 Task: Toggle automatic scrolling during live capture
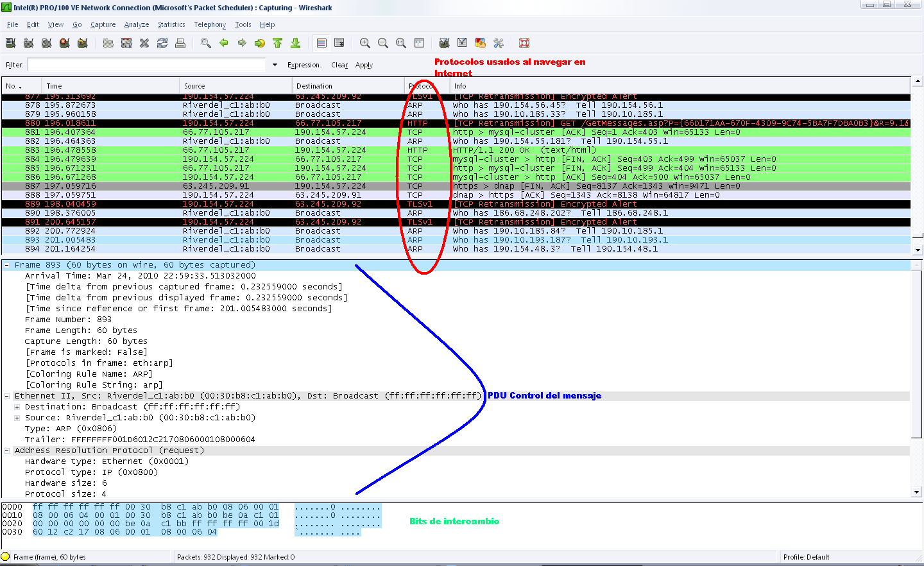point(339,43)
